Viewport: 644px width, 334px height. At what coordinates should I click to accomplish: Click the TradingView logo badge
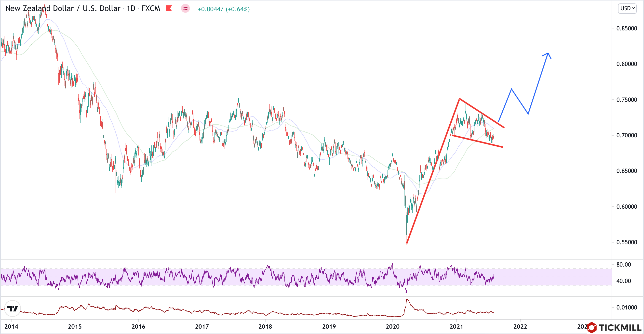13,308
